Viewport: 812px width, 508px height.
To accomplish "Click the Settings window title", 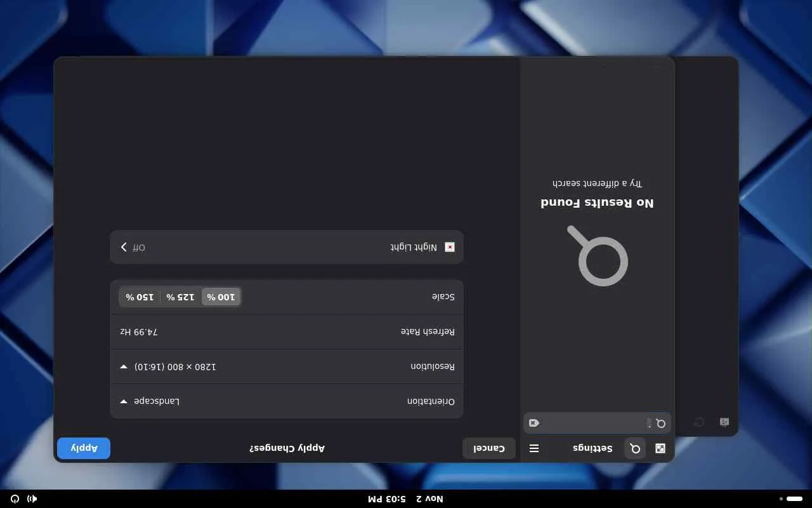I will (x=593, y=448).
